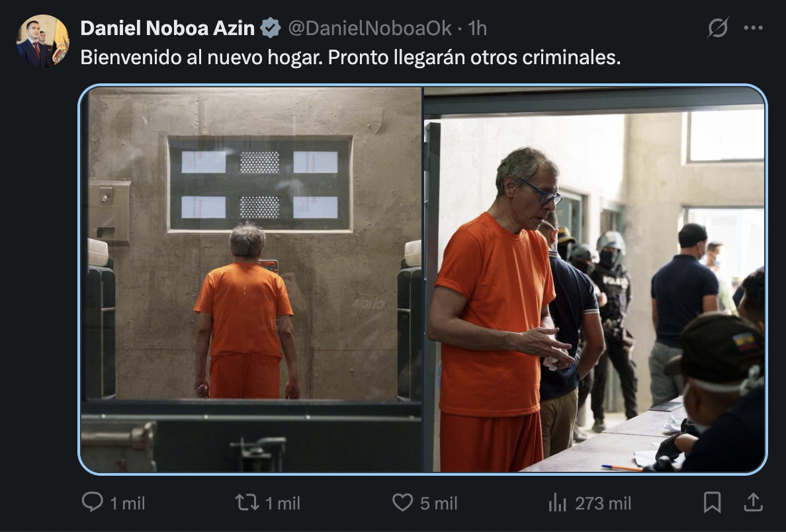Click the blue verified badge
This screenshot has width=786, height=532.
(271, 28)
